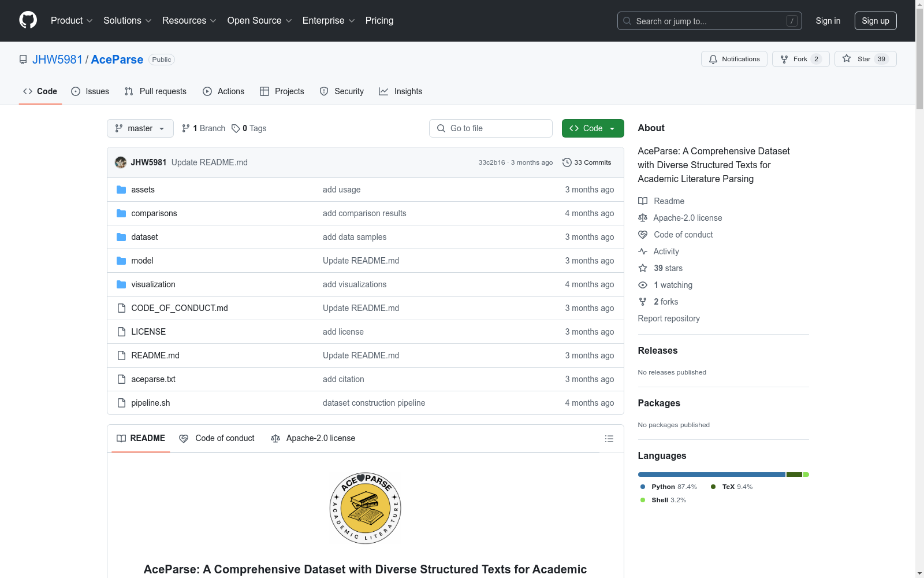Click the Apache-2.0 license scale icon
The height and width of the screenshot is (578, 924).
click(x=643, y=218)
